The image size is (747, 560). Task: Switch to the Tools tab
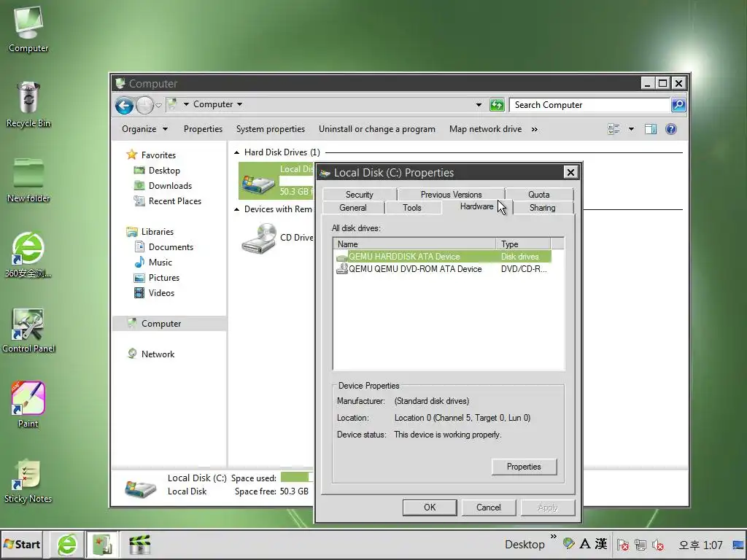(x=412, y=208)
